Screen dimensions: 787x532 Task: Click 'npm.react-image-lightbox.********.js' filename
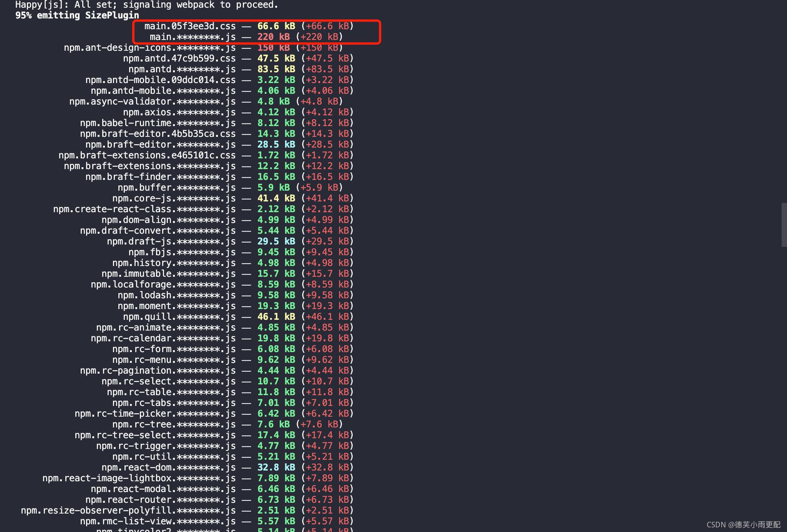click(x=139, y=478)
